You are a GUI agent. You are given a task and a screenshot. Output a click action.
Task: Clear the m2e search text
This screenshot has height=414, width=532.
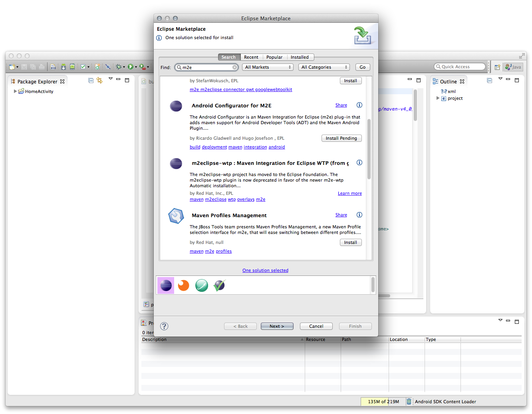(234, 67)
